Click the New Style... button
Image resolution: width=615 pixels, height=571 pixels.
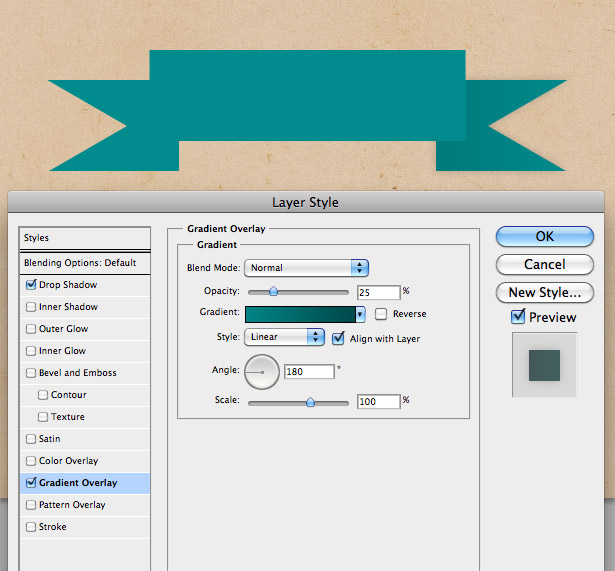[x=545, y=293]
